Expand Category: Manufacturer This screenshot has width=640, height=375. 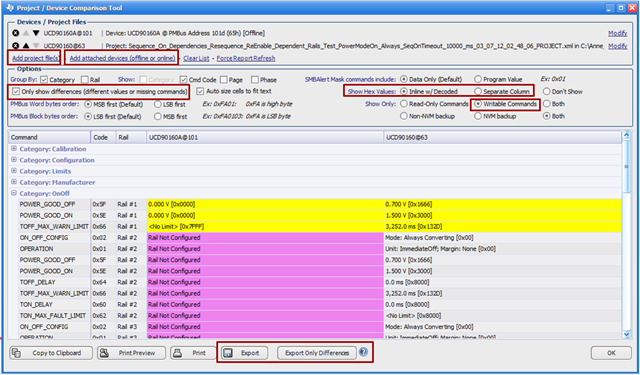[x=14, y=182]
